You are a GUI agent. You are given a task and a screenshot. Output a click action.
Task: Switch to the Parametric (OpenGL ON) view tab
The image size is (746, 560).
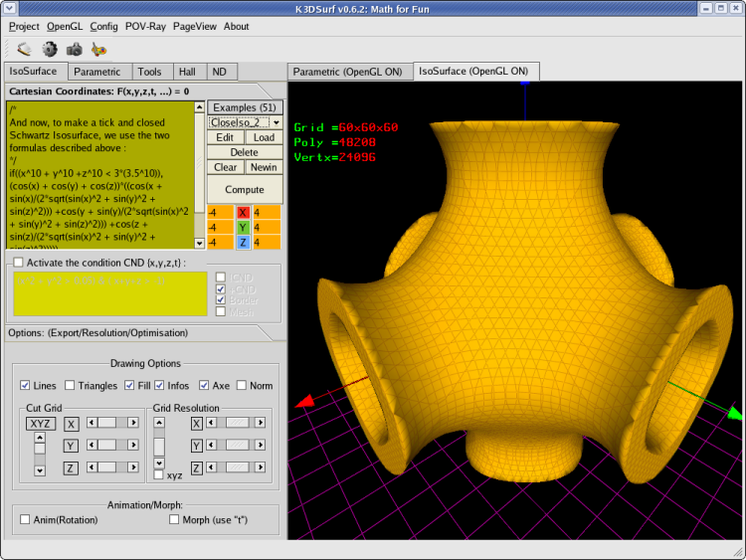coord(348,72)
